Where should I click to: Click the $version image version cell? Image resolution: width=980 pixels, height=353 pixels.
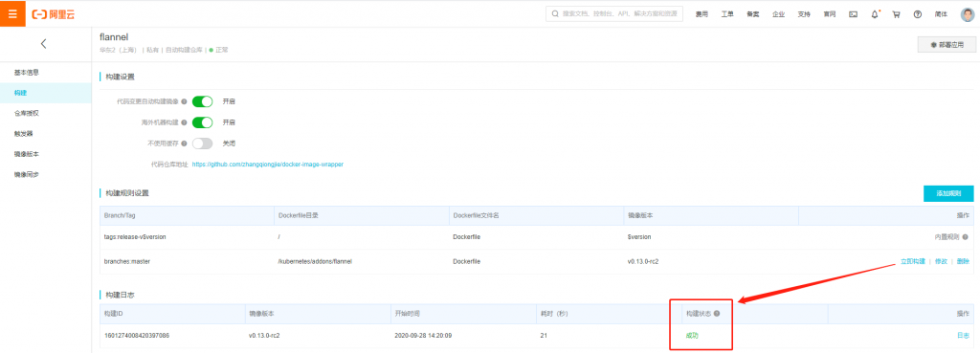pyautogui.click(x=639, y=237)
